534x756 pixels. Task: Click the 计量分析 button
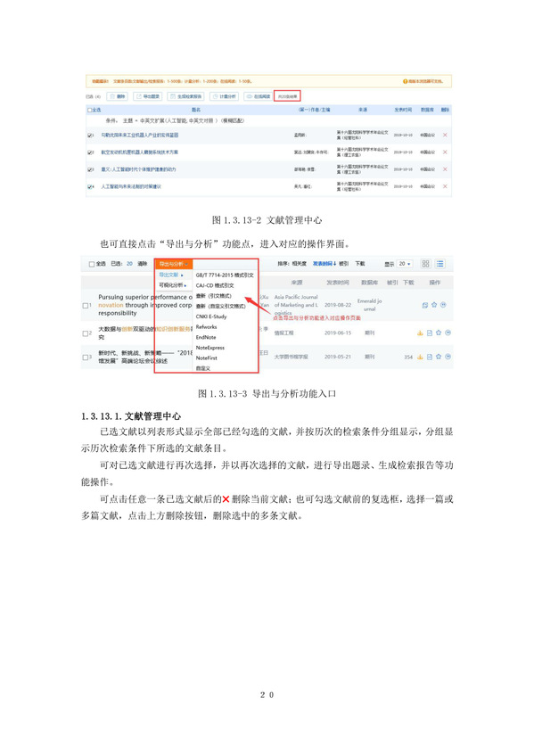[x=225, y=96]
